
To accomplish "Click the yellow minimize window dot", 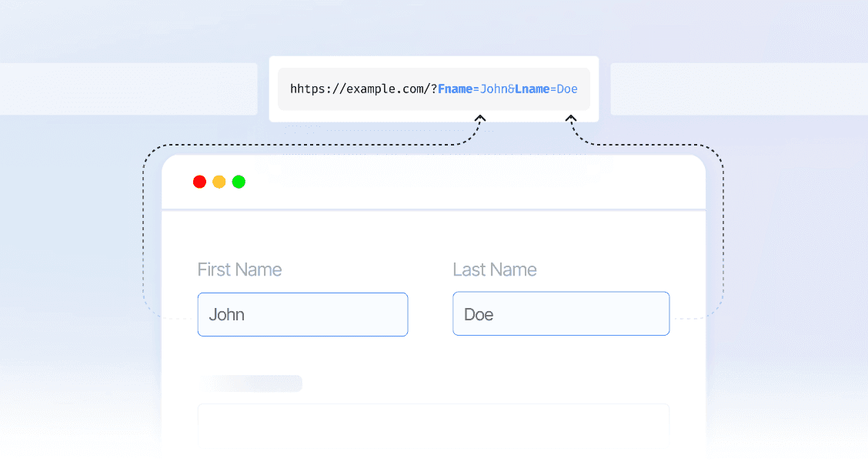I will (219, 182).
